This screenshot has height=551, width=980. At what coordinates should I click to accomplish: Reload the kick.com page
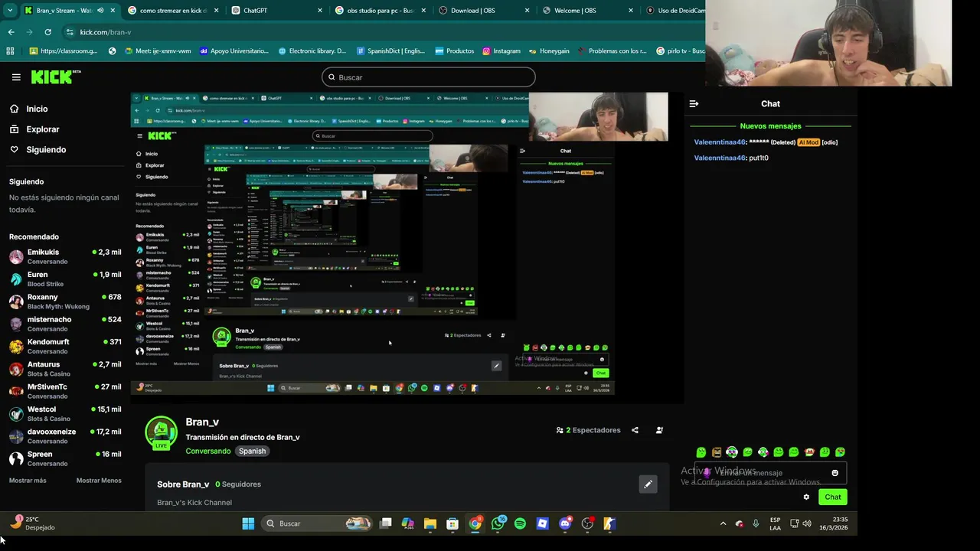(47, 32)
